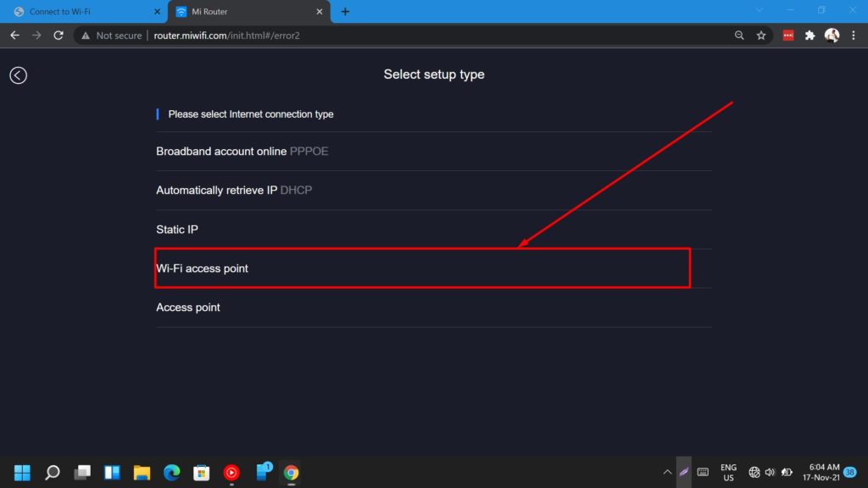Open the Extensions puzzle icon
Viewport: 868px width, 488px height.
[810, 36]
